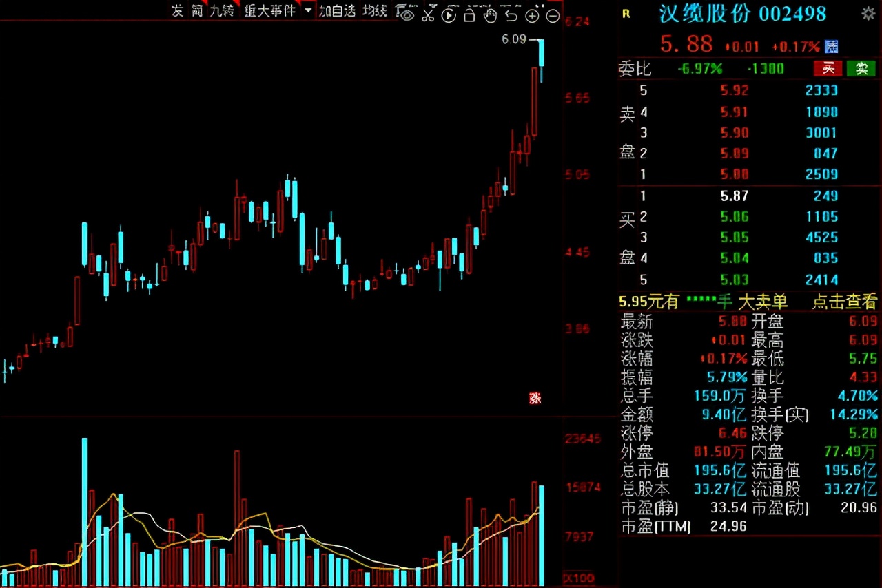Zoom in using the plus icon

(531, 14)
